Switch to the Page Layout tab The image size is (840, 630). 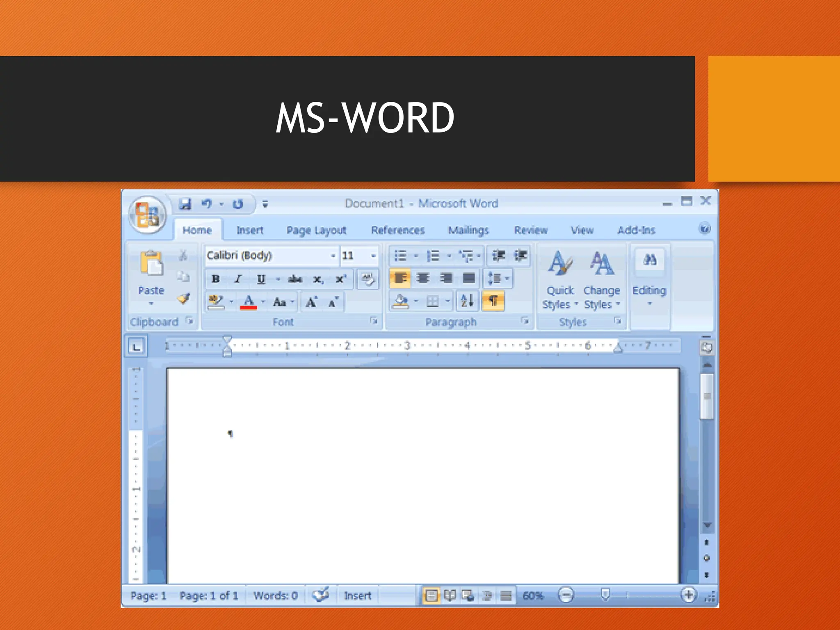[316, 230]
